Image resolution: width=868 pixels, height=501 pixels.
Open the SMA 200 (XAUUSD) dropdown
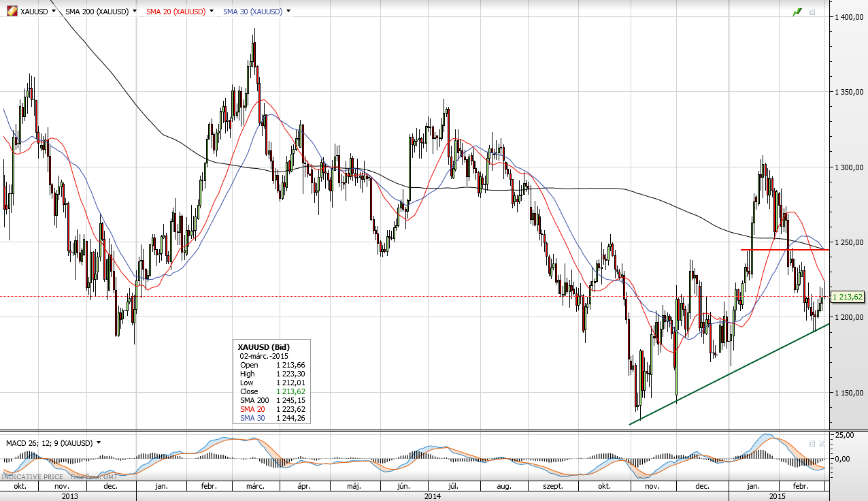pos(134,12)
